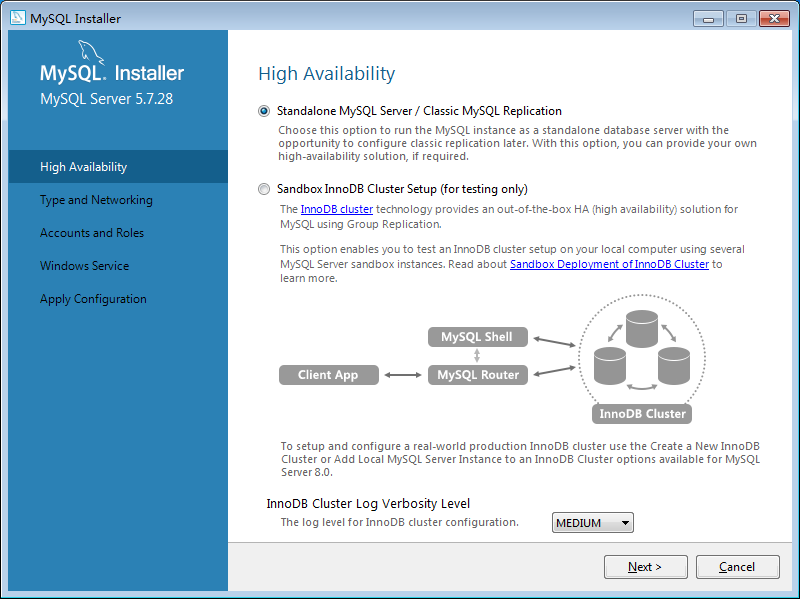This screenshot has width=800, height=599.
Task: Go to High Availability step in sidebar
Action: (118, 167)
